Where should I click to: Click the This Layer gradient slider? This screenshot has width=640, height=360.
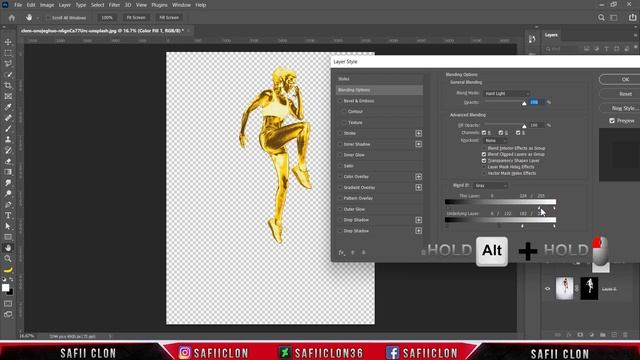(500, 202)
